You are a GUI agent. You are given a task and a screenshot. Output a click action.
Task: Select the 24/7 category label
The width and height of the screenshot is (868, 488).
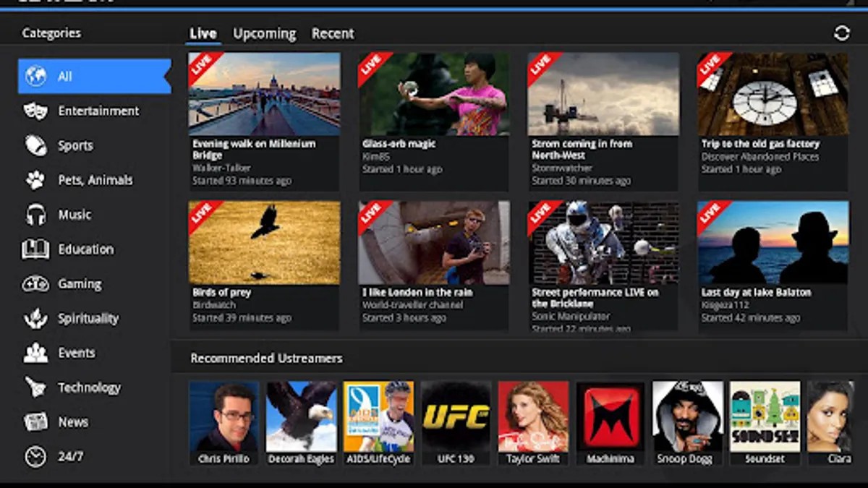pyautogui.click(x=71, y=457)
